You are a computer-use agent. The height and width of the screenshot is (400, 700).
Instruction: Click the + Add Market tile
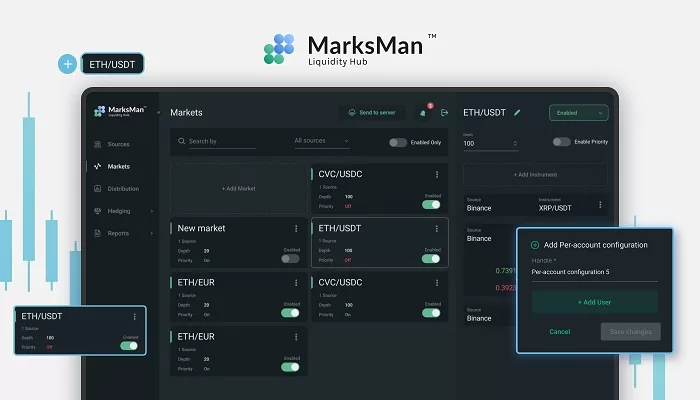coord(239,188)
